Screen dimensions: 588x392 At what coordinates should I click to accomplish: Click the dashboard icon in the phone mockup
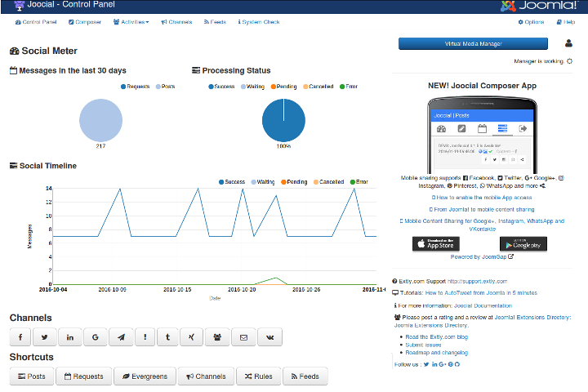(x=441, y=129)
